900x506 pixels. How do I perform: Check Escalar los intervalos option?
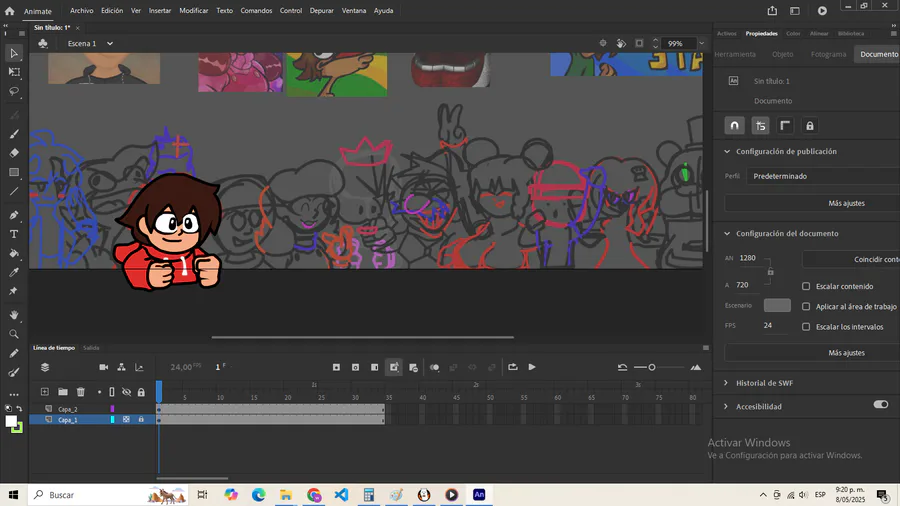806,326
